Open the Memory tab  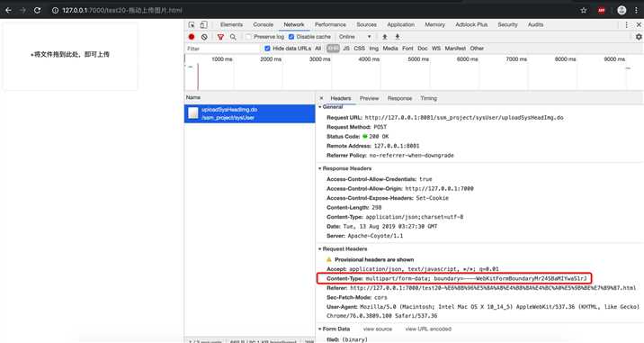click(434, 24)
